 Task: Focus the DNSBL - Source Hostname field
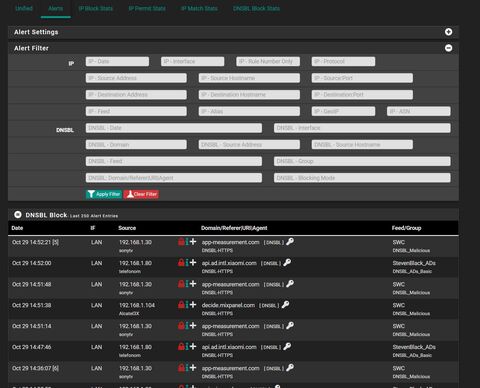point(362,145)
